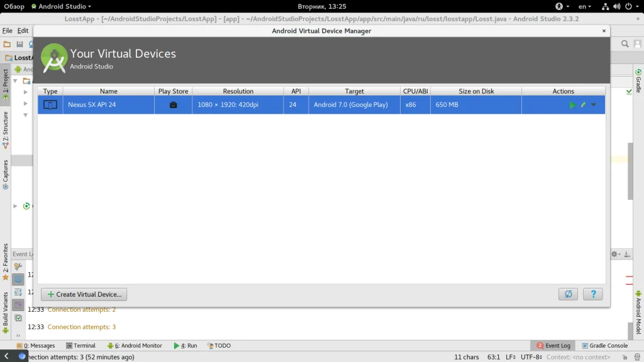
Task: Click the UTF-8 encoding status widget
Action: point(531,357)
